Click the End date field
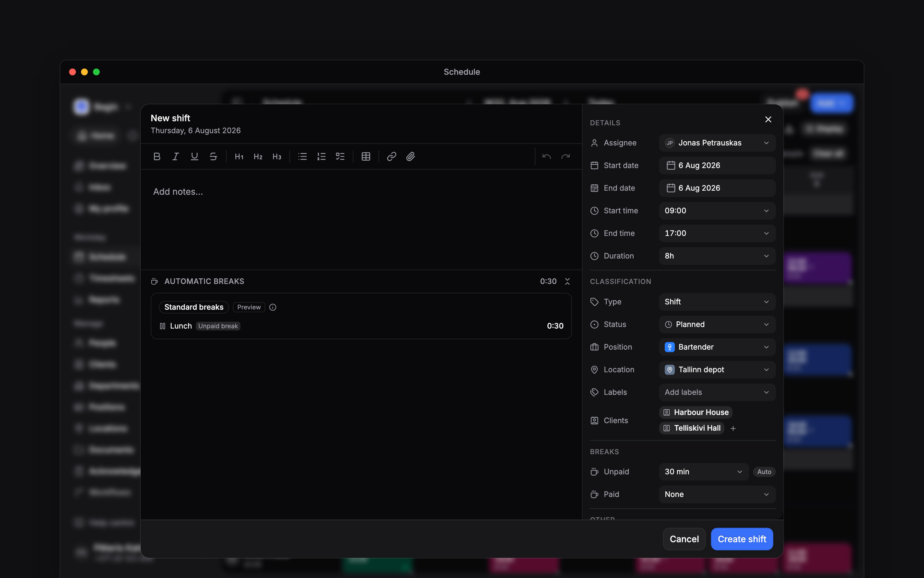Image resolution: width=924 pixels, height=578 pixels. [x=717, y=188]
